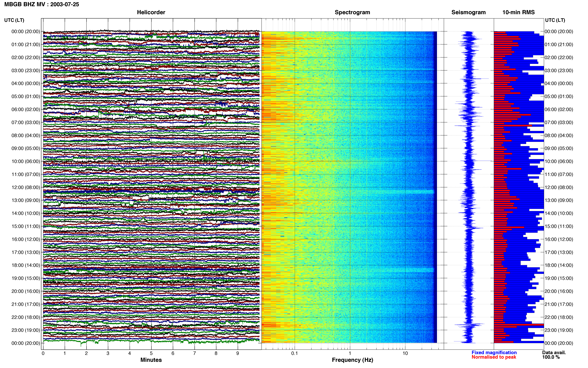Click the plot title 'MBGB BHZ MV : 2003-07-25'
The image size is (588, 368).
(x=42, y=4)
